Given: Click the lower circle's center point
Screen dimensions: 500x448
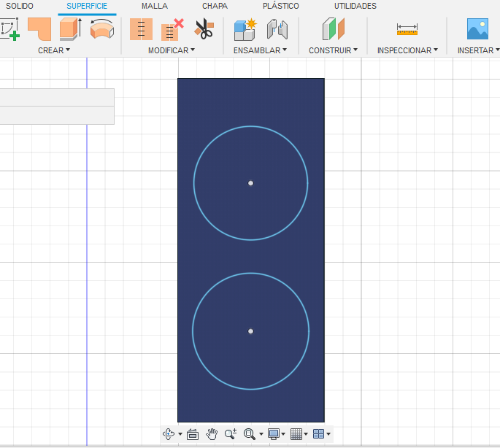Looking at the screenshot, I should coord(250,331).
